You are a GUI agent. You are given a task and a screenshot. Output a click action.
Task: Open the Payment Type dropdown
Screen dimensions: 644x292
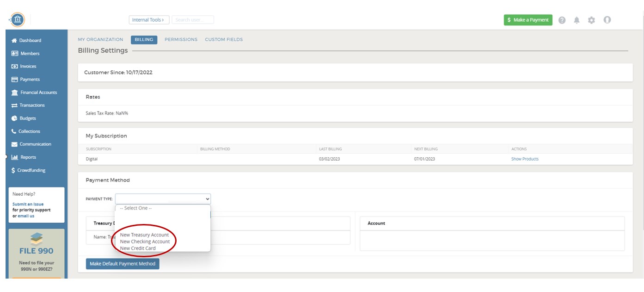163,199
